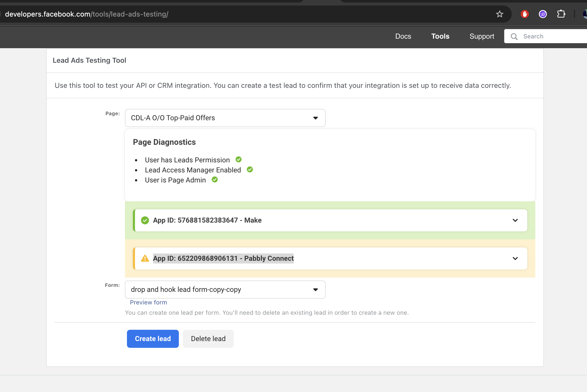Focus the Search input field

pyautogui.click(x=546, y=36)
